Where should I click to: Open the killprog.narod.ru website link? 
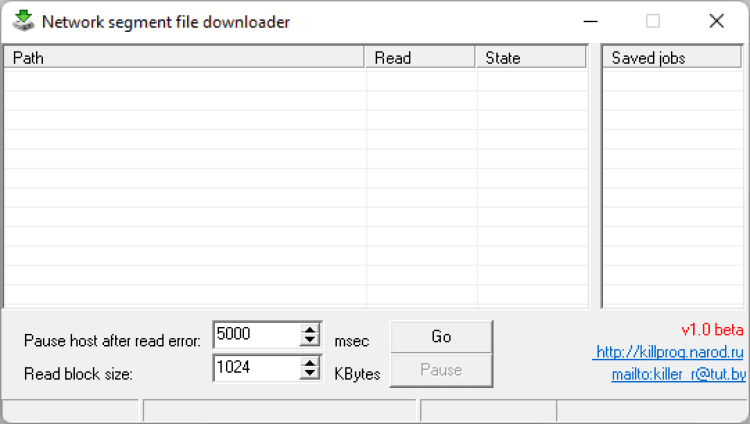point(668,352)
